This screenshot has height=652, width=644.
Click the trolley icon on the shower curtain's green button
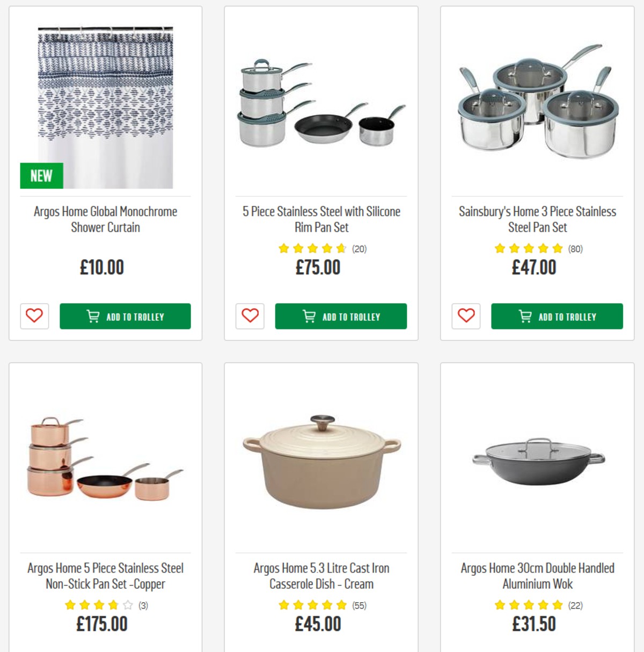(92, 316)
